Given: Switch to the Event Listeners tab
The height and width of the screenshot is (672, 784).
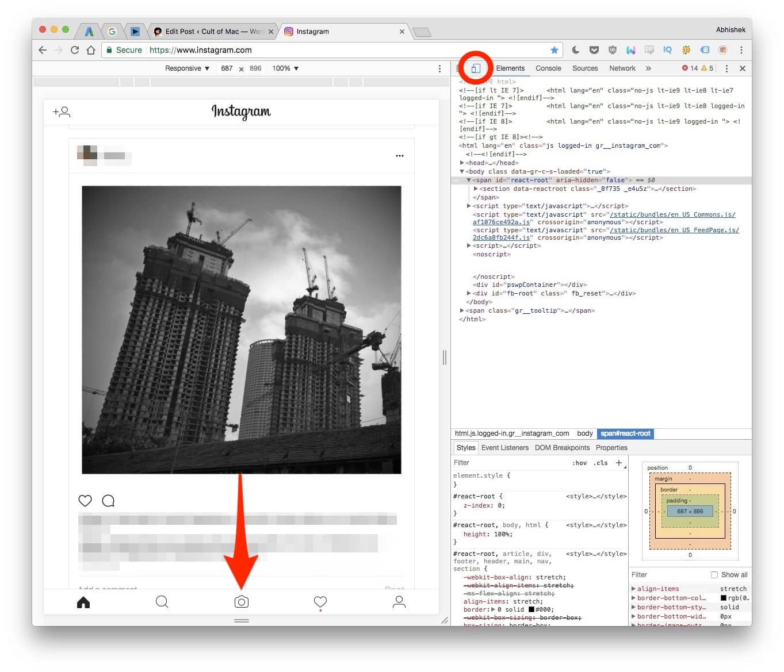Looking at the screenshot, I should (x=504, y=448).
